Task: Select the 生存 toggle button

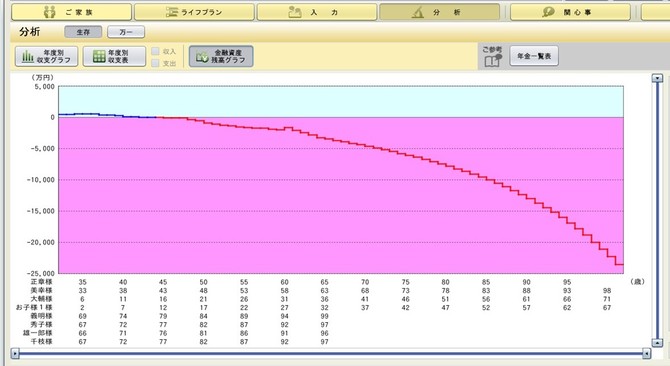Action: [x=83, y=32]
